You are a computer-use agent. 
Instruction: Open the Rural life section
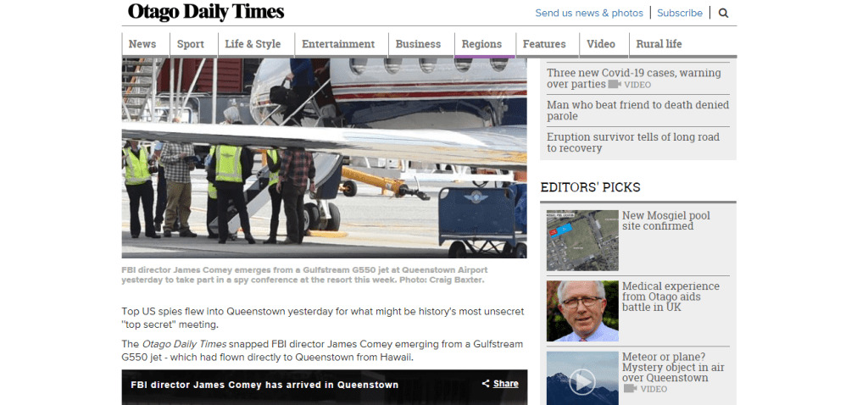click(659, 44)
